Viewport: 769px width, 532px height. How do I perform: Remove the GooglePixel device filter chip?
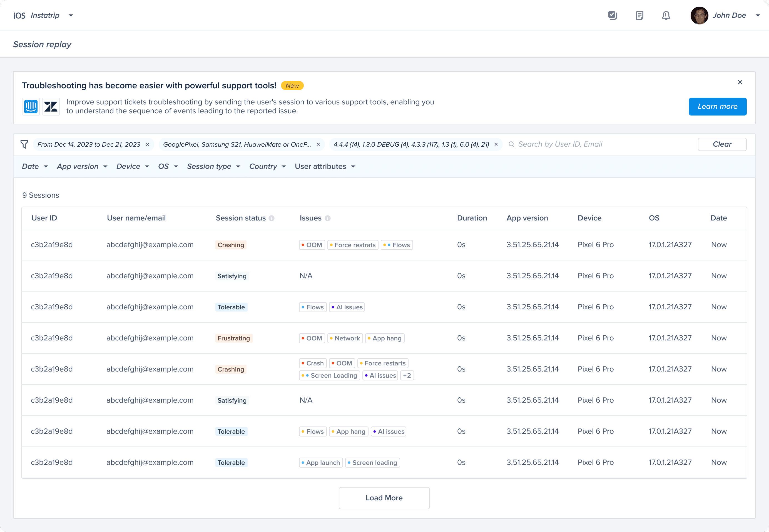coord(318,144)
